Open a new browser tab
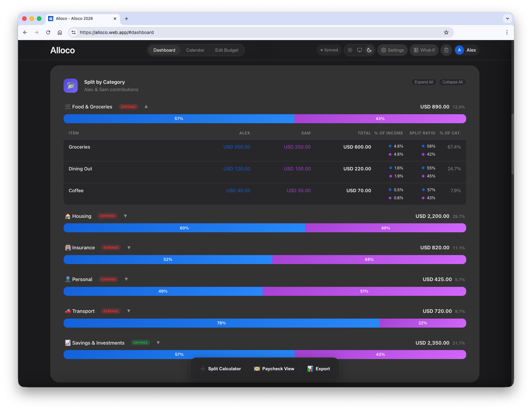 coord(126,19)
